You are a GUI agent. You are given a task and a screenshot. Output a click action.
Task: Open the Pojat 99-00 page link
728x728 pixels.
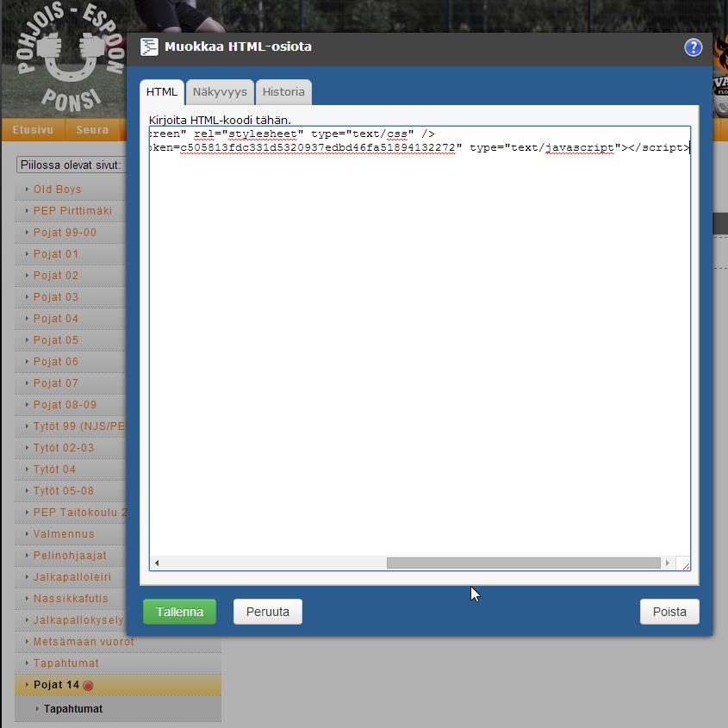[x=65, y=233]
